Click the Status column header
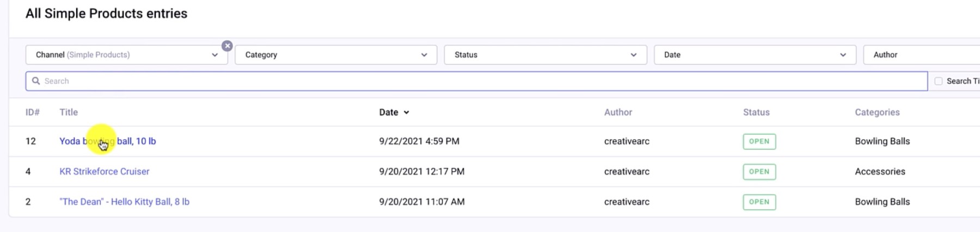This screenshot has width=980, height=232. click(756, 112)
